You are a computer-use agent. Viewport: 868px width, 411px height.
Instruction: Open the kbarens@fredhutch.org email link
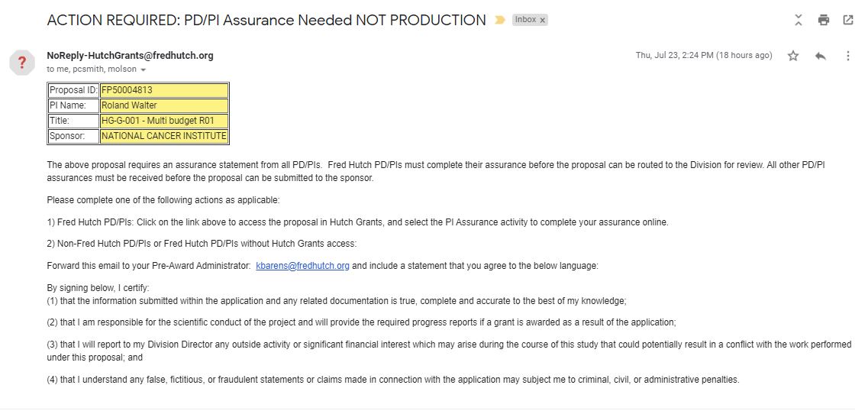click(302, 266)
